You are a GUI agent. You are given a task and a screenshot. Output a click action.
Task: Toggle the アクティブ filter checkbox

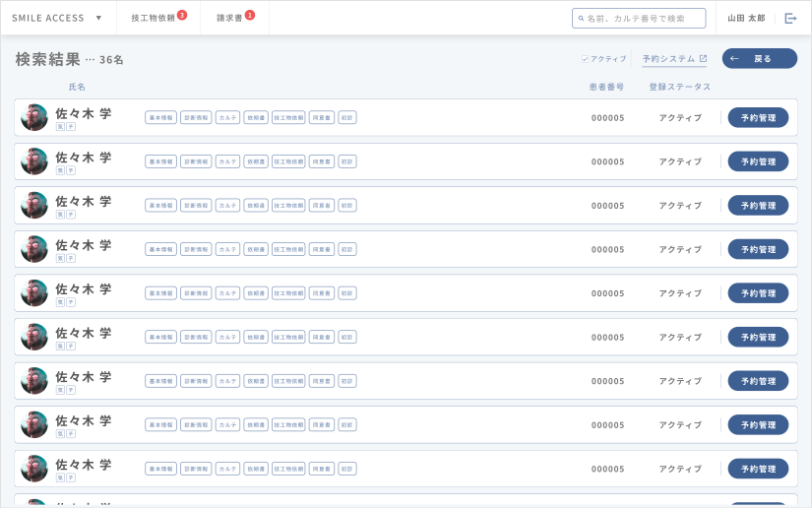[585, 59]
